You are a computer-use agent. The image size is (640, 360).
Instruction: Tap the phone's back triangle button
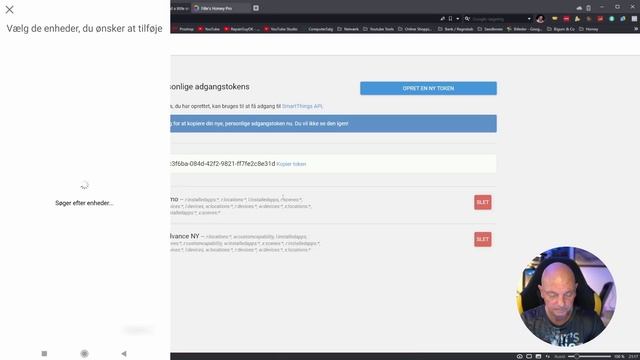tap(124, 353)
